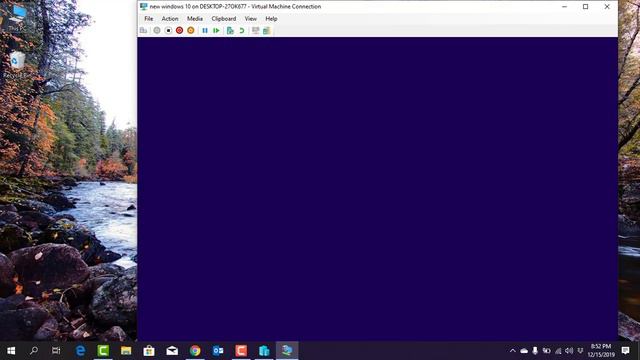Revert the VM with the green arrow icon
Viewport: 640px width, 360px height.
click(x=242, y=31)
